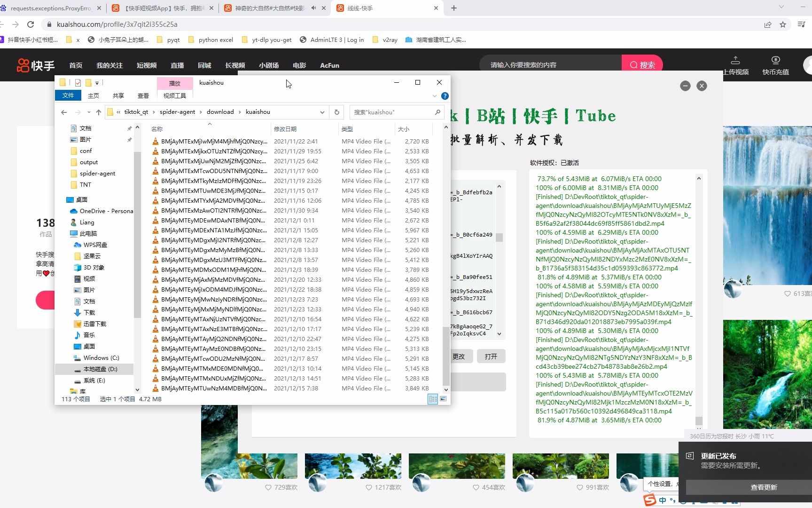Expand the Explorer ribbon chevron
The width and height of the screenshot is (812, 508).
click(434, 96)
